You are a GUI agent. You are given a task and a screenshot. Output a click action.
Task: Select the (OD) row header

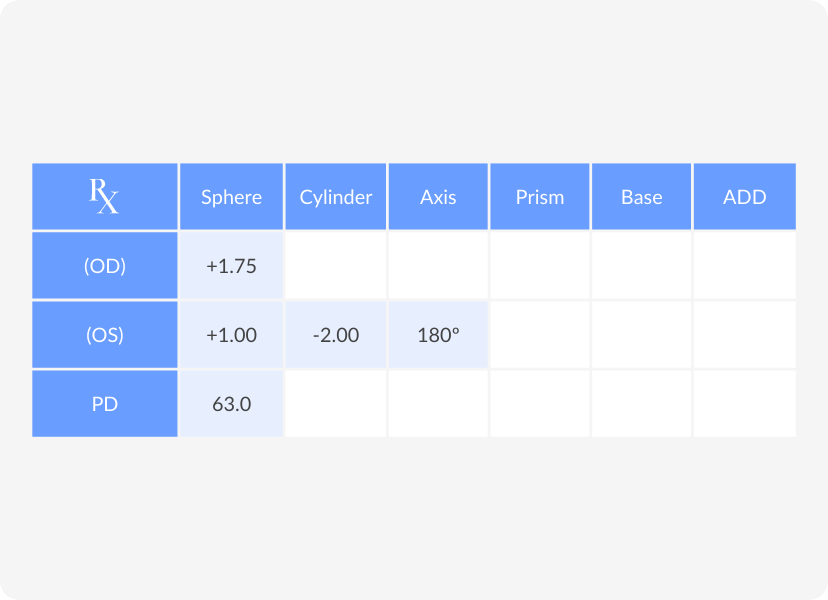(105, 266)
